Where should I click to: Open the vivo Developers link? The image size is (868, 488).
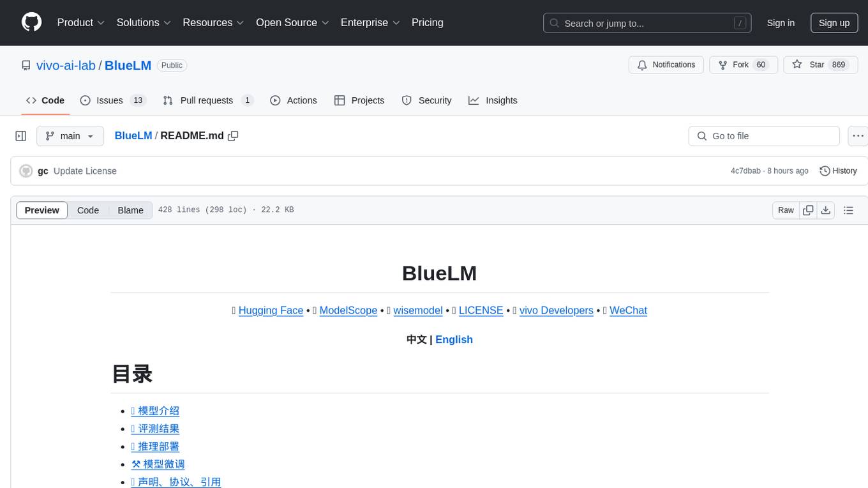click(557, 310)
